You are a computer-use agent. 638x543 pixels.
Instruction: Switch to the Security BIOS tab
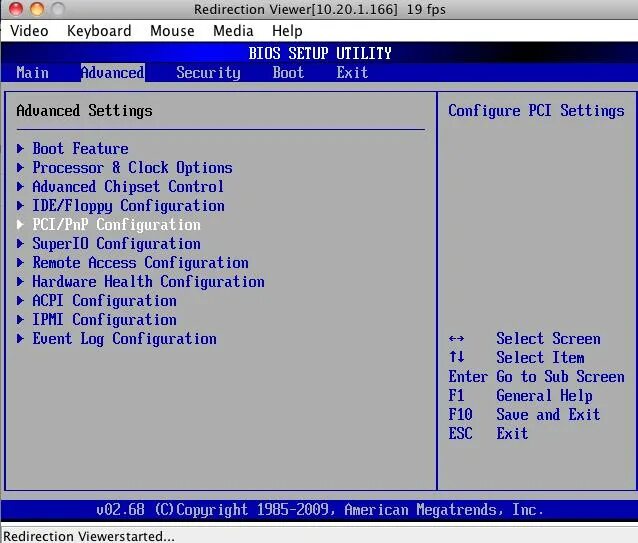(208, 73)
